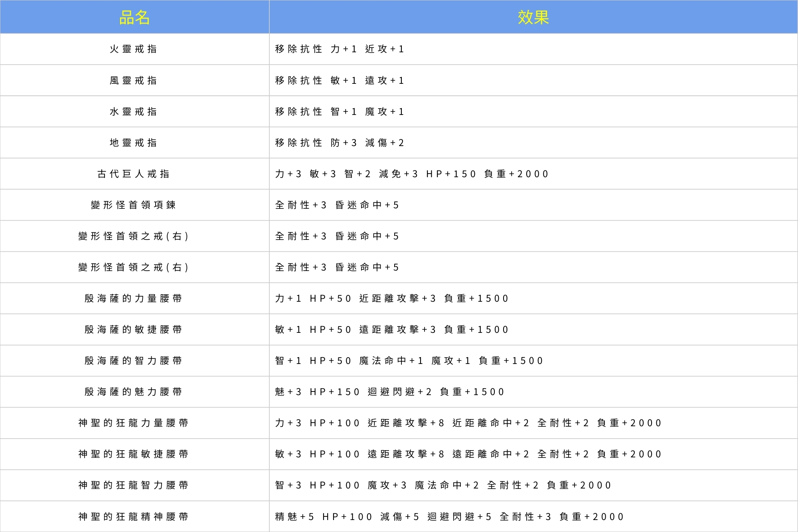Click the 神聖的狂龍力量腰帶 cell
This screenshot has height=532, width=798.
click(134, 423)
